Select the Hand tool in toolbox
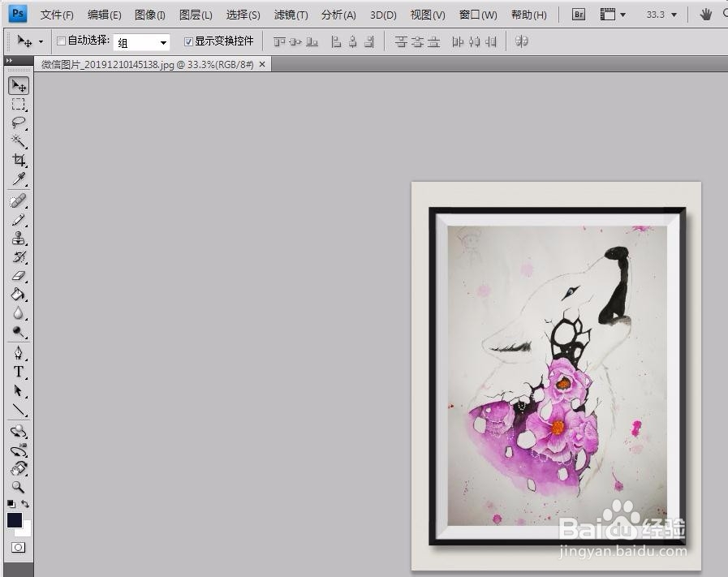This screenshot has height=577, width=728. click(x=18, y=468)
